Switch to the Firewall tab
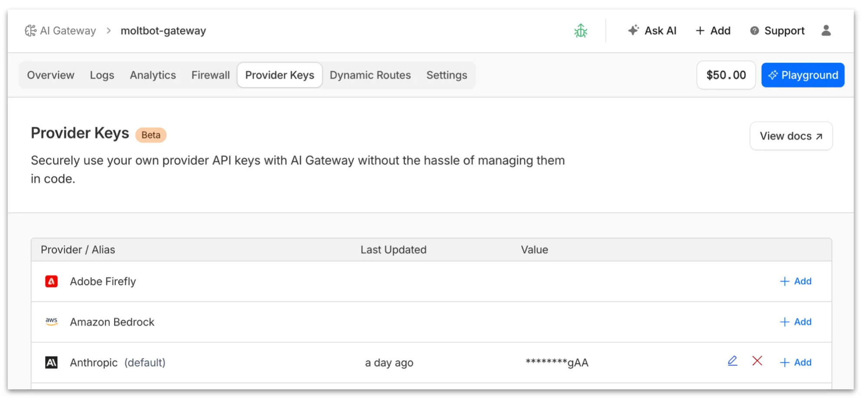Viewport: 868px width, 404px height. 210,75
